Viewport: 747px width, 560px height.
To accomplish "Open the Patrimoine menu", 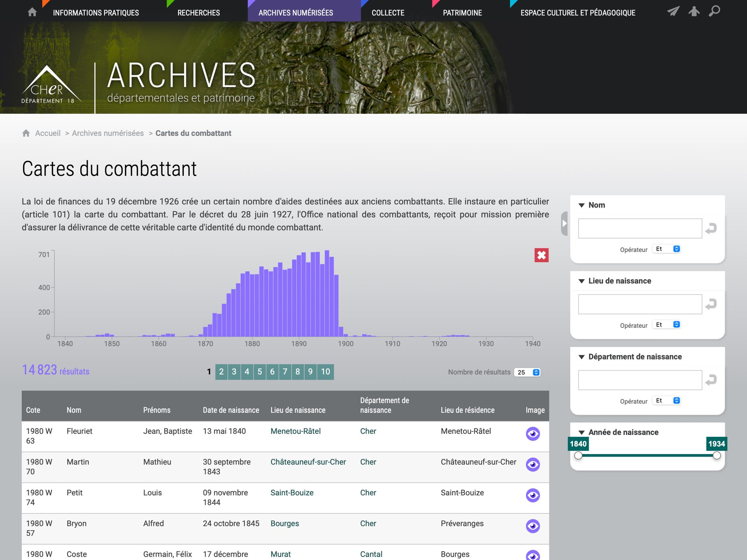I will pos(462,13).
